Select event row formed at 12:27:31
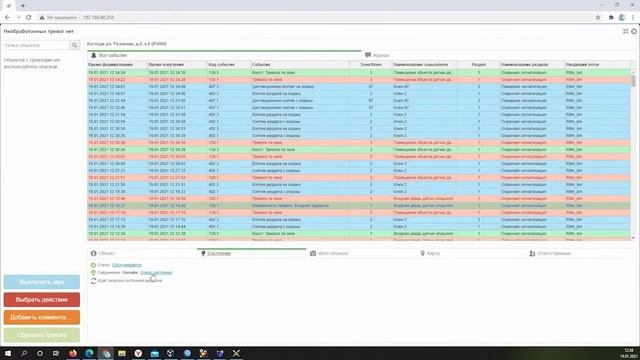The image size is (640, 360). 359,171
